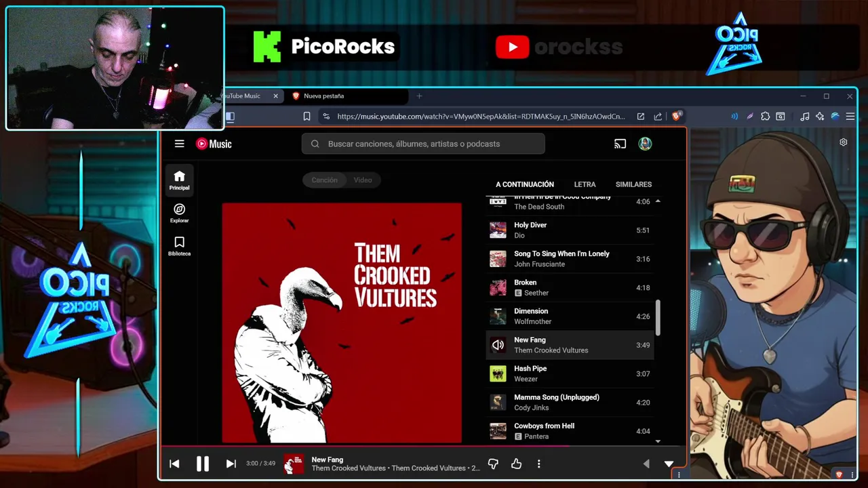868x488 pixels.
Task: Click the search songs input field
Action: pos(423,144)
